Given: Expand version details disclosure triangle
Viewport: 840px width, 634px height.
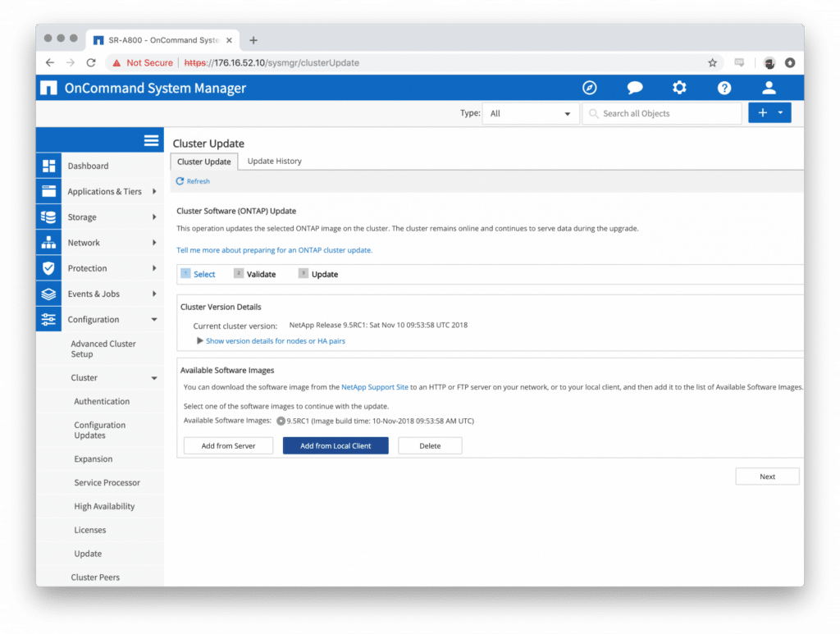Looking at the screenshot, I should [200, 340].
